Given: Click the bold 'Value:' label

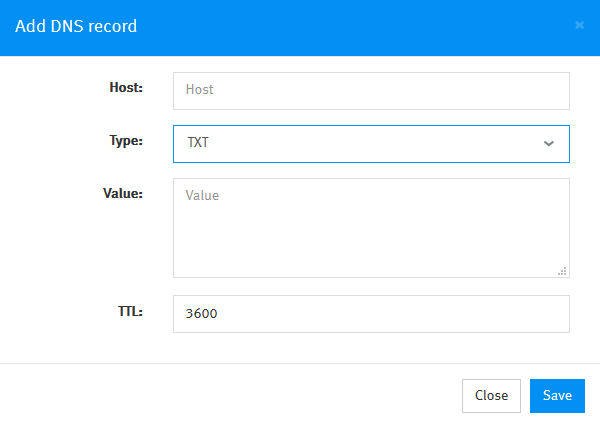Looking at the screenshot, I should coord(123,194).
